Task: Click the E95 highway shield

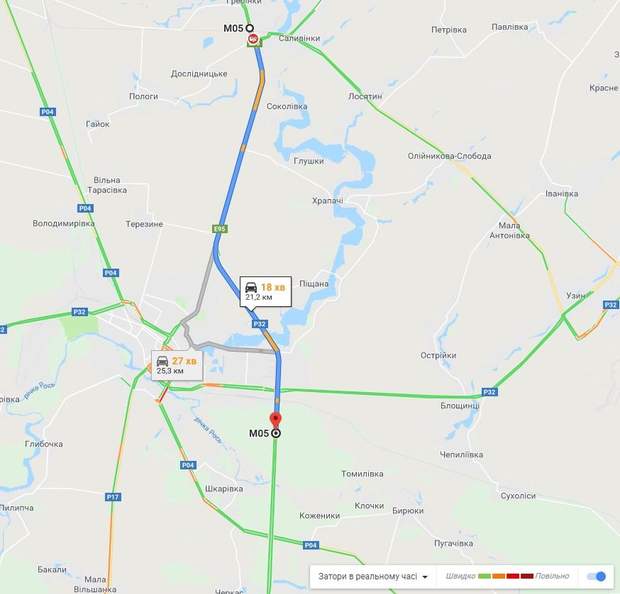Action: click(220, 229)
